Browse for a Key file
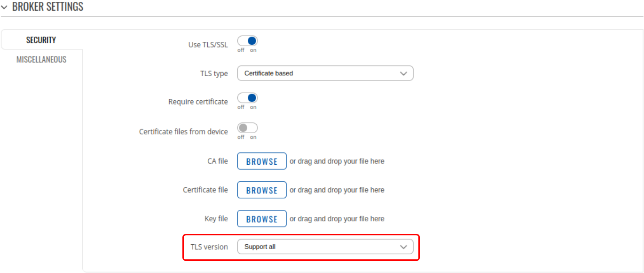 click(262, 219)
